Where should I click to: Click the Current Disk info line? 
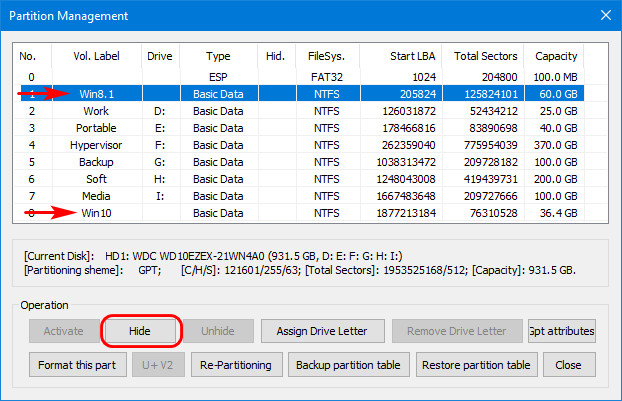(213, 256)
